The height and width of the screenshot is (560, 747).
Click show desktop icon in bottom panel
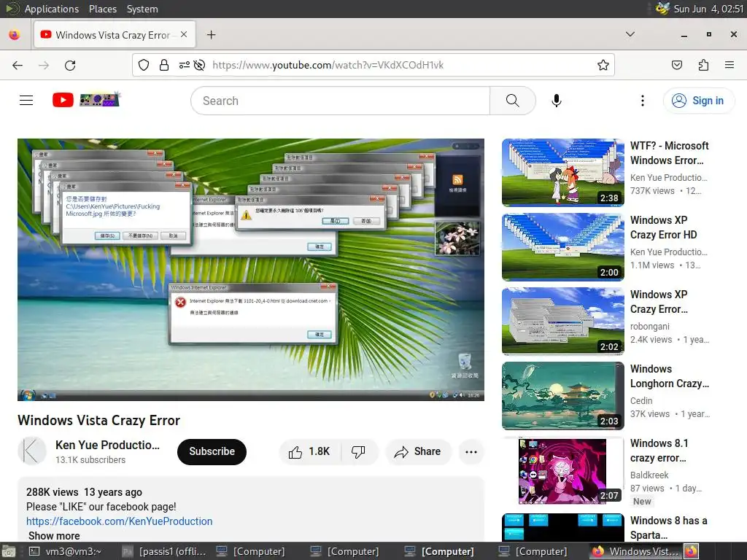9,551
